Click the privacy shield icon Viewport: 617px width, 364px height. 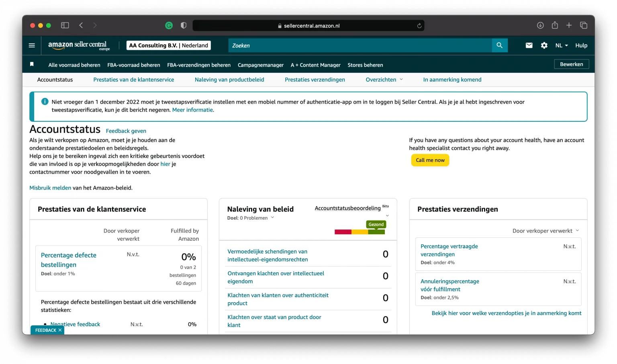(x=184, y=25)
